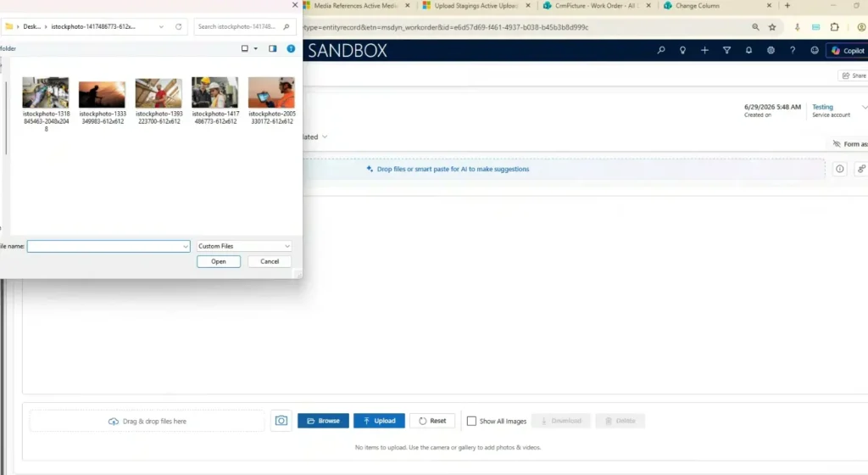Click the plus new record icon in header

pos(704,50)
